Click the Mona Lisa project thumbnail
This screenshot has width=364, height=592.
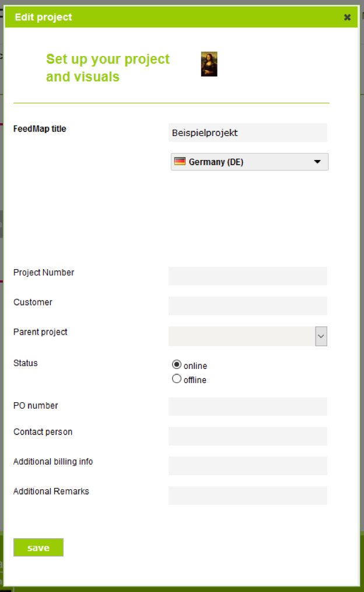coord(209,64)
